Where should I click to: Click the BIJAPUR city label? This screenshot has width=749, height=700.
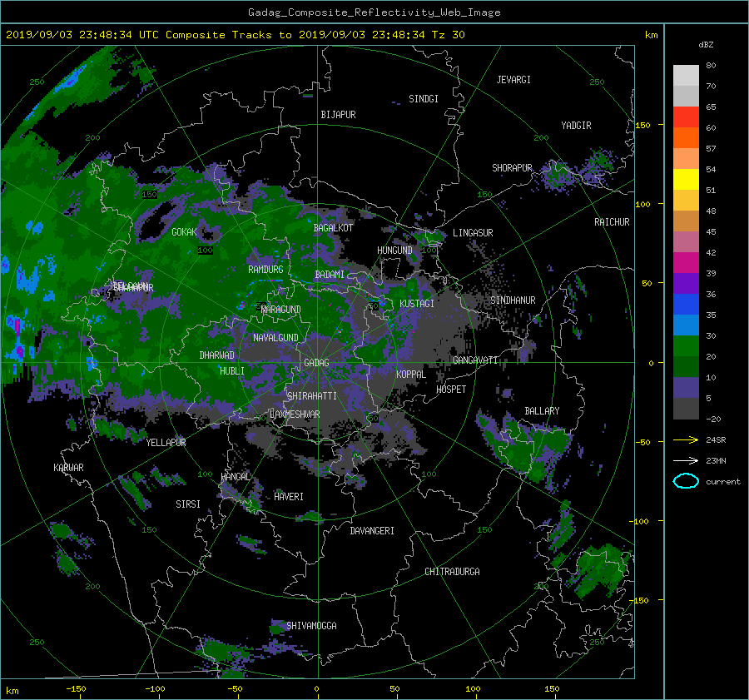pos(338,115)
